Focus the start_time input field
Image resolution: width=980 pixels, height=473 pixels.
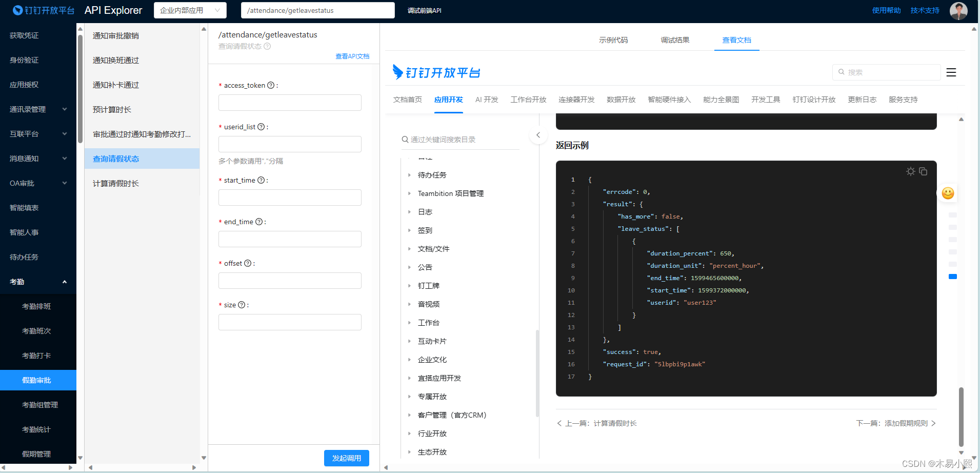(290, 198)
